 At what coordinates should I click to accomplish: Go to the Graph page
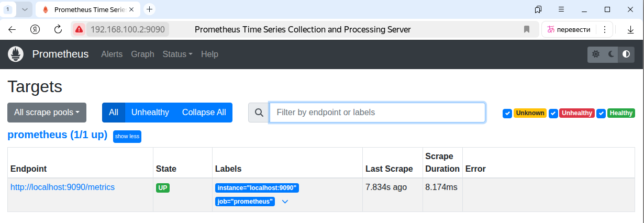[x=142, y=54]
